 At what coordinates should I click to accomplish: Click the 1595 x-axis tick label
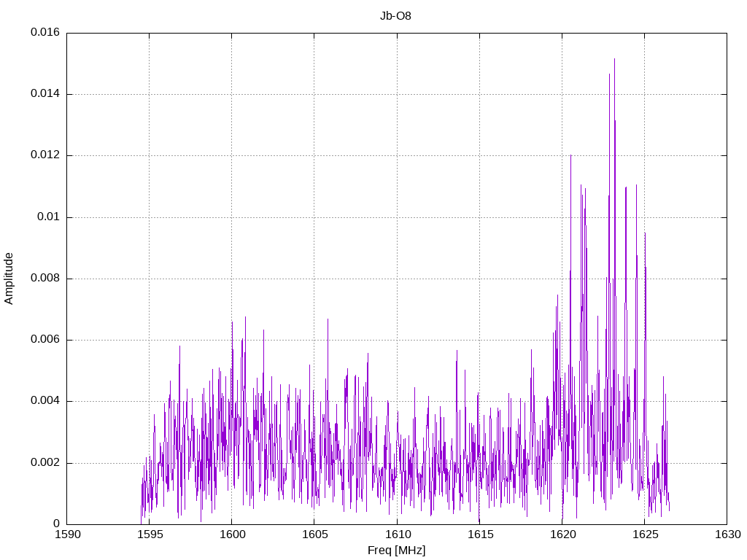[150, 534]
